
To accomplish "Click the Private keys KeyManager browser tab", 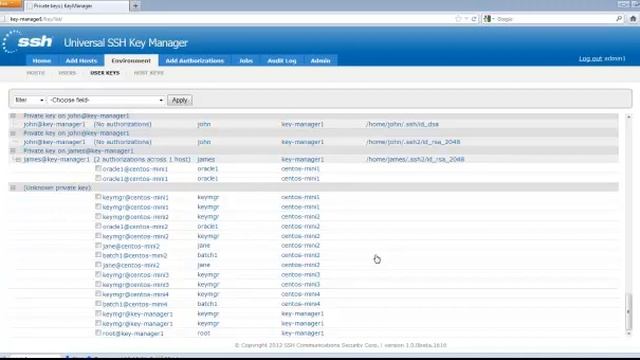I will 77,6.
